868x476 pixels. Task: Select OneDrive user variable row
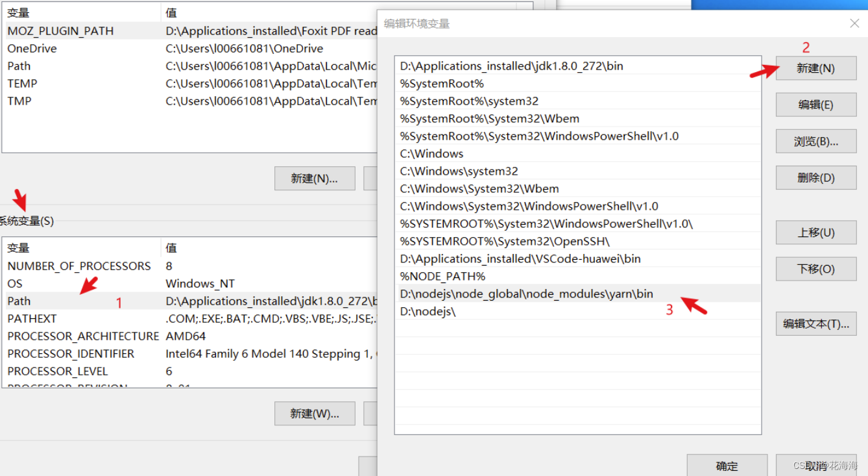coord(190,48)
